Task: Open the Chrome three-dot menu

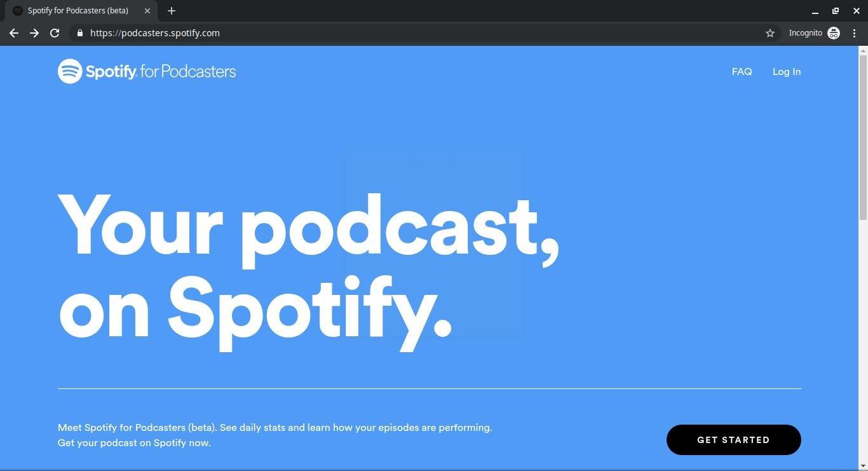Action: [x=854, y=33]
